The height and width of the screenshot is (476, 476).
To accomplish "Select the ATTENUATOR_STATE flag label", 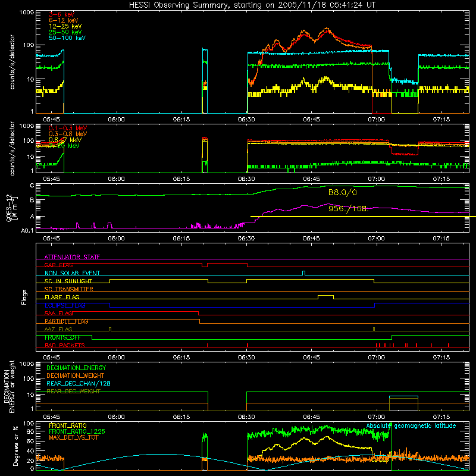I will (72, 257).
